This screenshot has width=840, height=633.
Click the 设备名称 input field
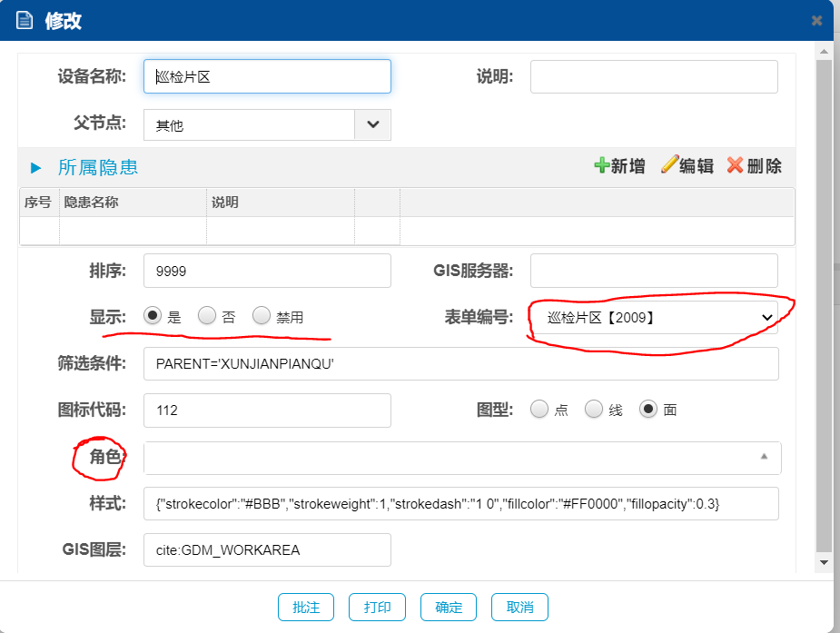pos(267,77)
